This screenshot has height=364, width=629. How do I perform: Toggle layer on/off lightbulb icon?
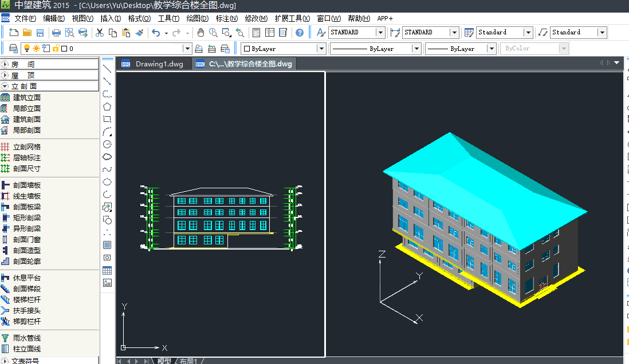tap(26, 49)
